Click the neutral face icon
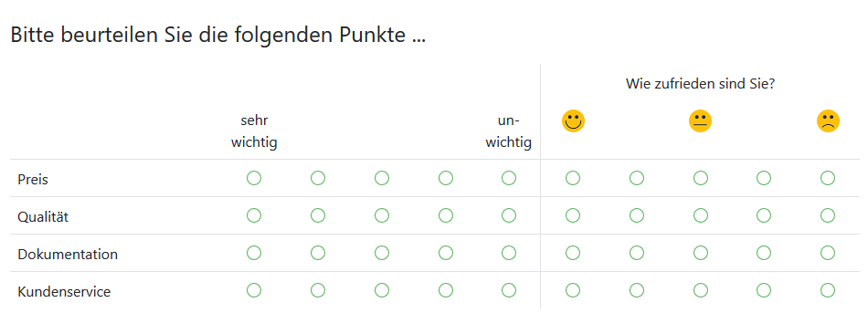Viewport: 868px width, 334px height. (x=700, y=120)
